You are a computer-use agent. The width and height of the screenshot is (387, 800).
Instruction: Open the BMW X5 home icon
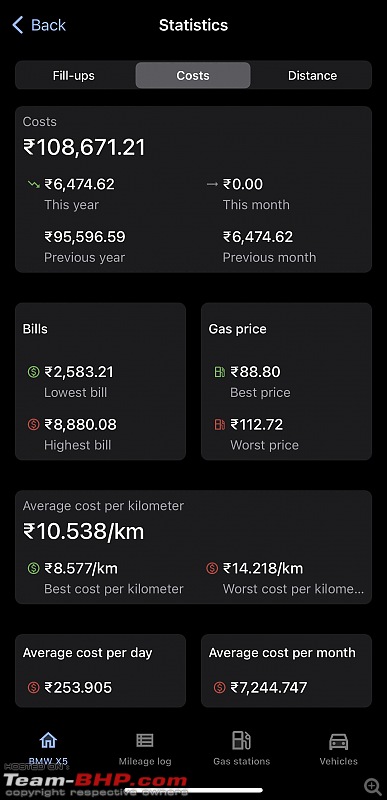click(48, 740)
